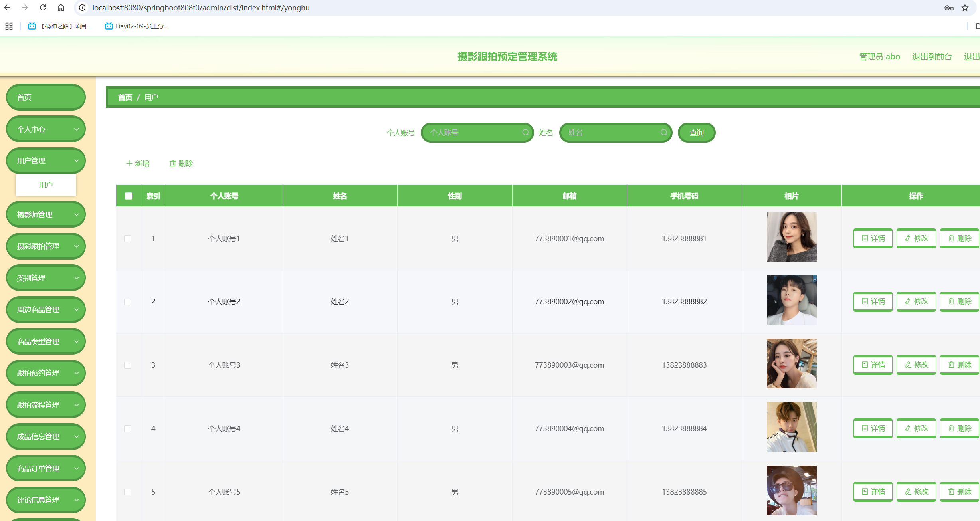The image size is (980, 521).
Task: Open the password key icon in address bar
Action: [x=949, y=8]
